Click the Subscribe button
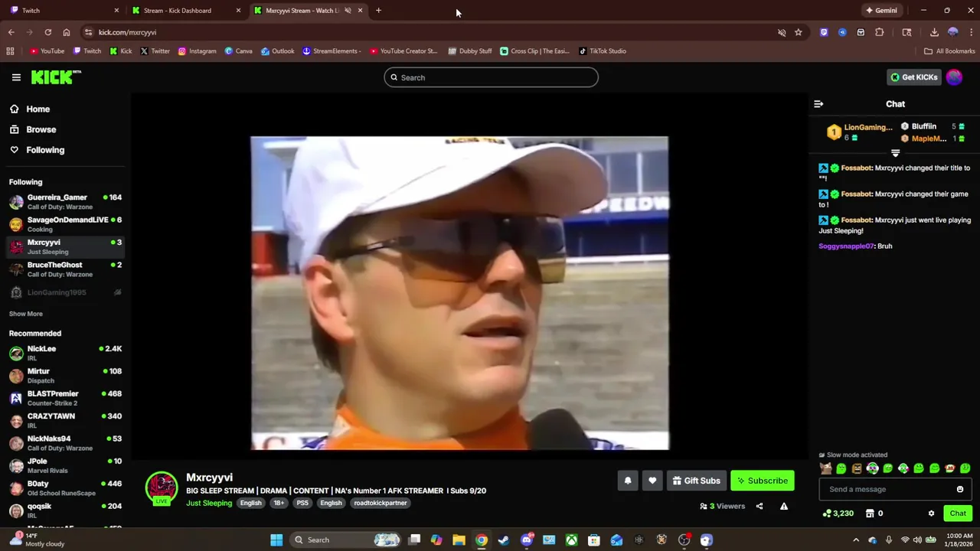The width and height of the screenshot is (980, 551). (x=763, y=481)
